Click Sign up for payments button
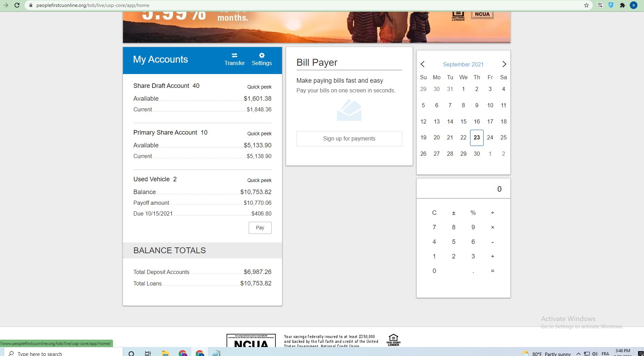 tap(349, 138)
